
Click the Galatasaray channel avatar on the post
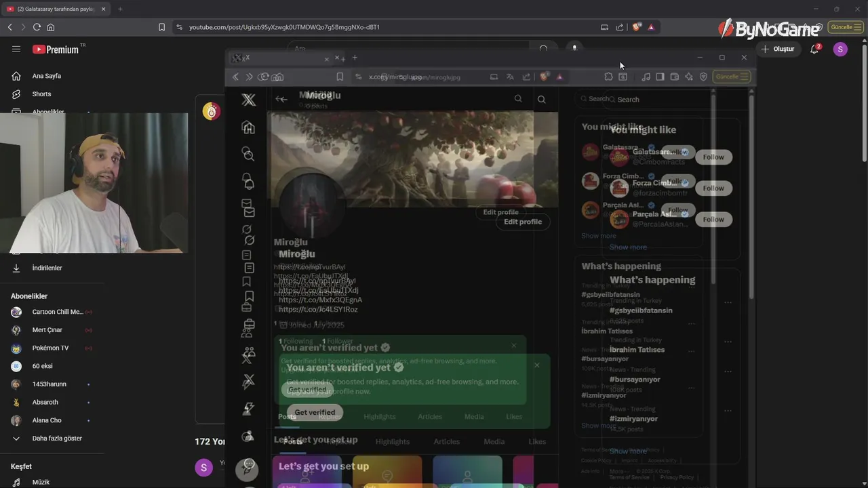(x=211, y=112)
